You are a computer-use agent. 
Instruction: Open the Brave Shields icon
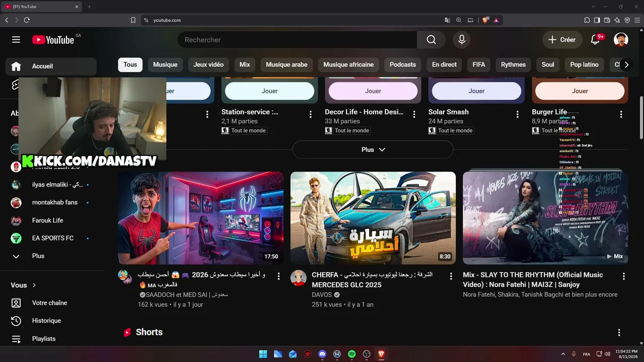point(485,20)
